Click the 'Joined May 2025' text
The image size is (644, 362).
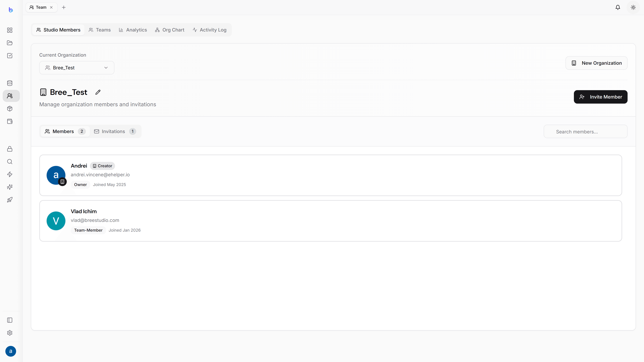tap(110, 185)
